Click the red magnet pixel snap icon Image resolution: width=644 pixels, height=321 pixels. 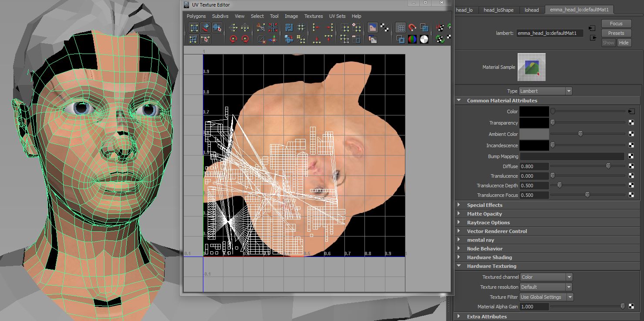(412, 28)
